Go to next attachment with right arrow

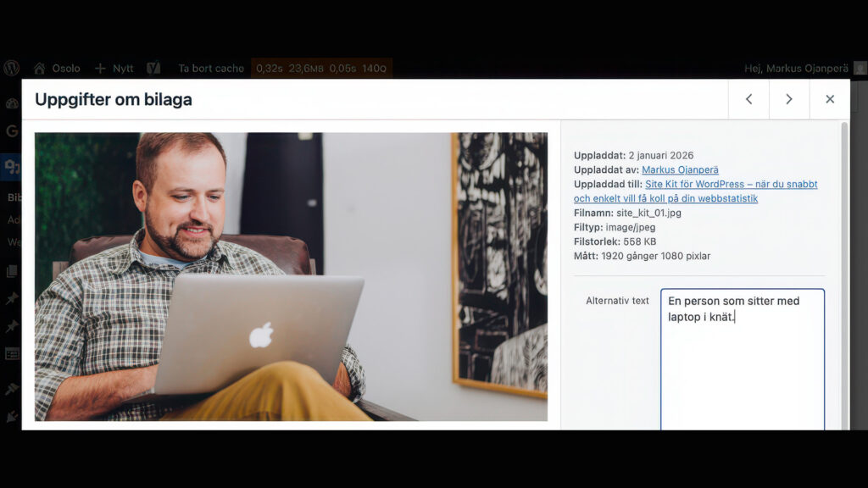click(x=789, y=99)
